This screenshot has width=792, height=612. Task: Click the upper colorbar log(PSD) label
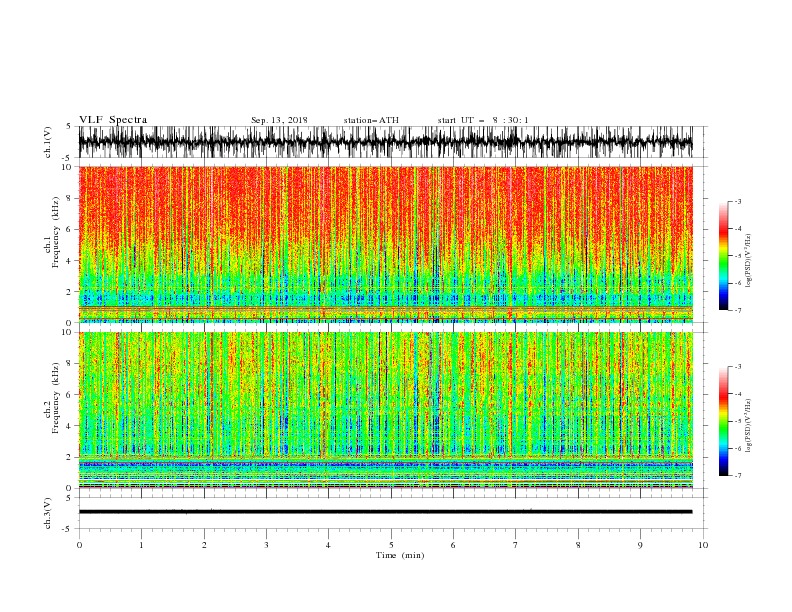click(750, 261)
